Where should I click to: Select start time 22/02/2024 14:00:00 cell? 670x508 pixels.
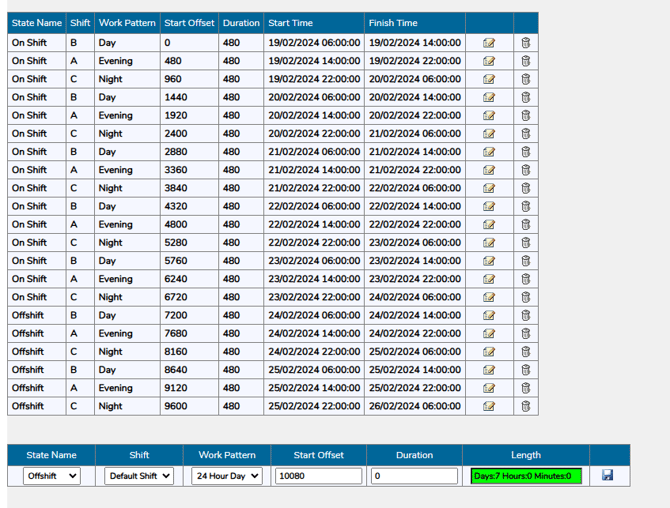coord(314,224)
